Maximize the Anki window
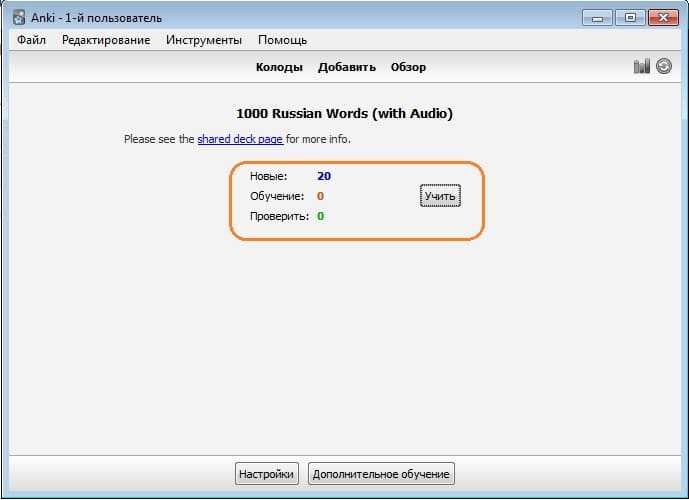Screen dimensions: 689x500 (631, 17)
